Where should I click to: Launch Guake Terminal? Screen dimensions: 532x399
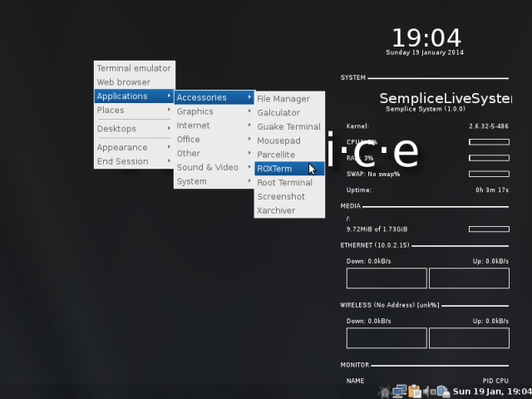coord(289,127)
